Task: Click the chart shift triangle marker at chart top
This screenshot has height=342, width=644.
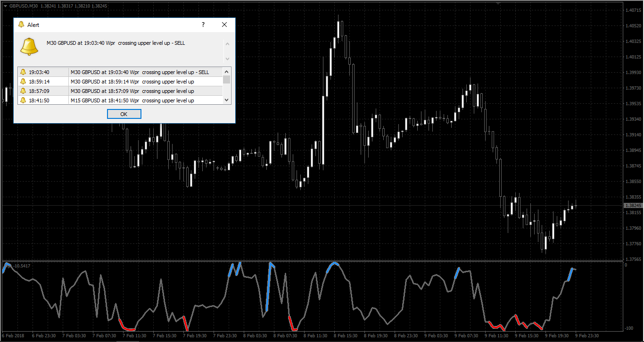Action: 498,3
